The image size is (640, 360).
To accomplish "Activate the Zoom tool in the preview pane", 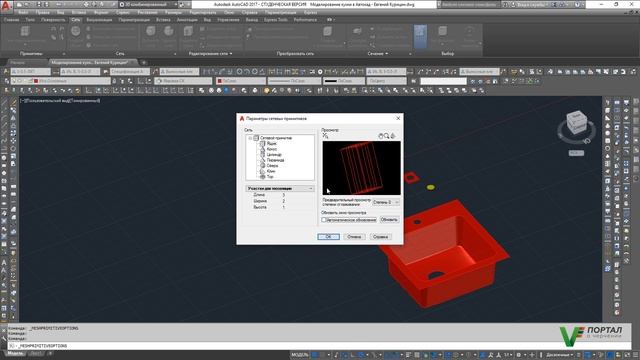I will (x=387, y=136).
